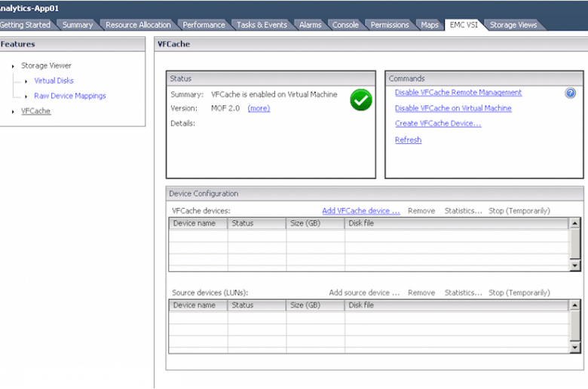Open the Console tab
Image resolution: width=588 pixels, height=389 pixels.
345,25
